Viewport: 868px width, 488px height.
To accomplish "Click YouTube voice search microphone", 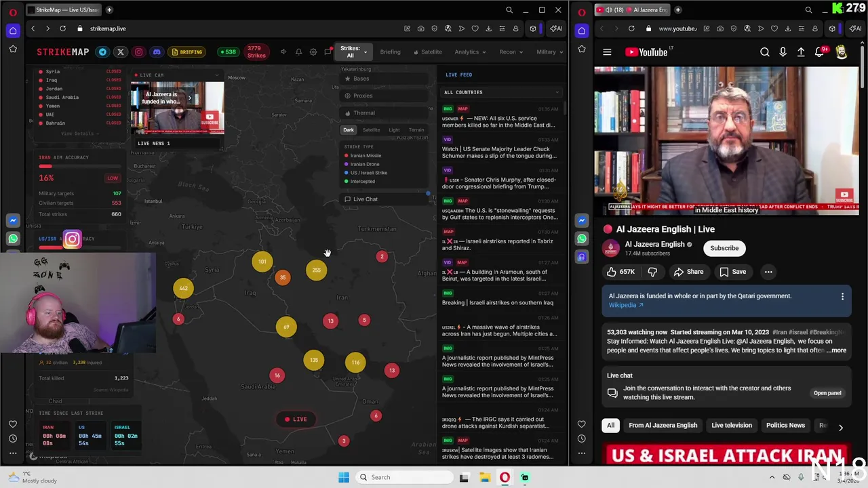I will (x=783, y=52).
